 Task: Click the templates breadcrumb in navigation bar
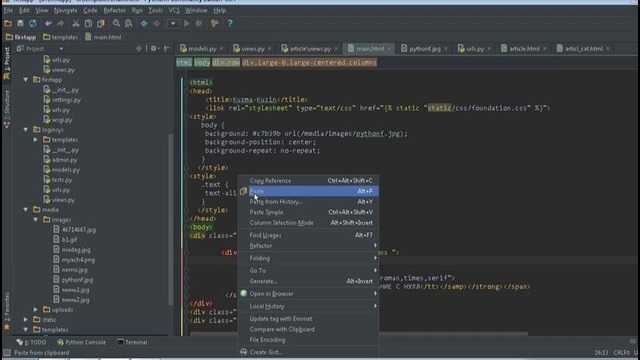60,37
